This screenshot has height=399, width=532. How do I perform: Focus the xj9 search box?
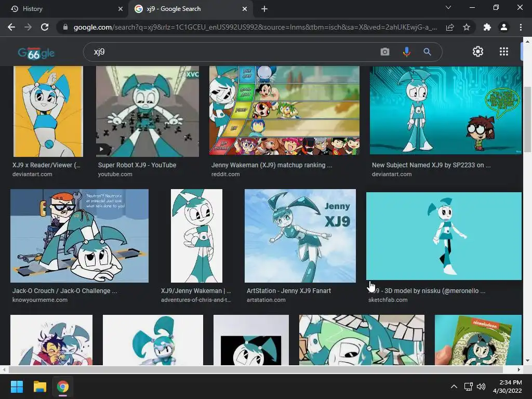(x=234, y=52)
